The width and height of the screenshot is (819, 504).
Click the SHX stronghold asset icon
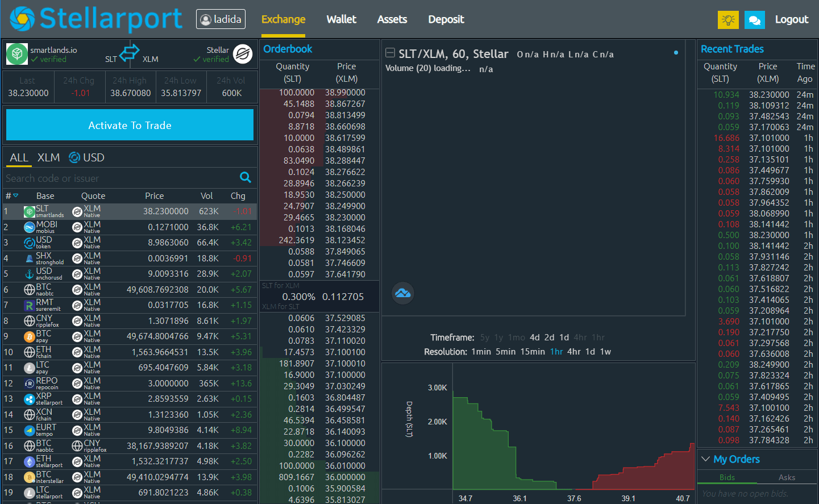pyautogui.click(x=30, y=259)
